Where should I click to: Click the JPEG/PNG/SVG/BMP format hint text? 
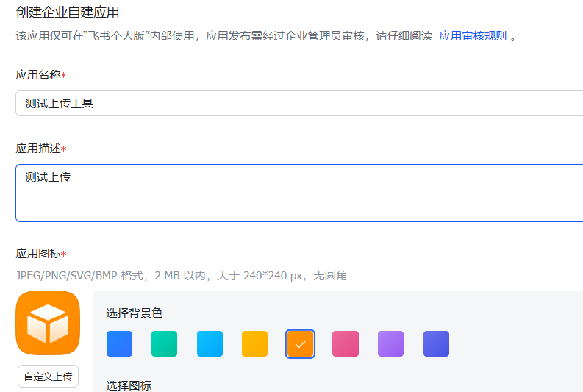[181, 276]
